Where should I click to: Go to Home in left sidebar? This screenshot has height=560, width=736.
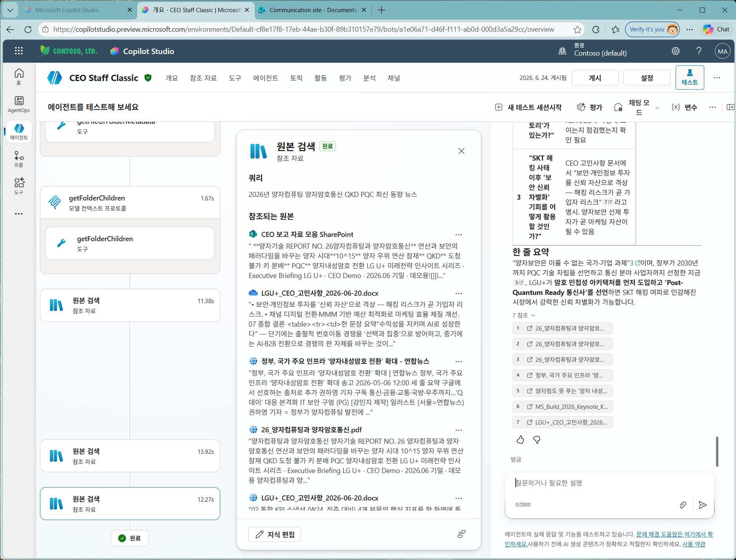19,76
